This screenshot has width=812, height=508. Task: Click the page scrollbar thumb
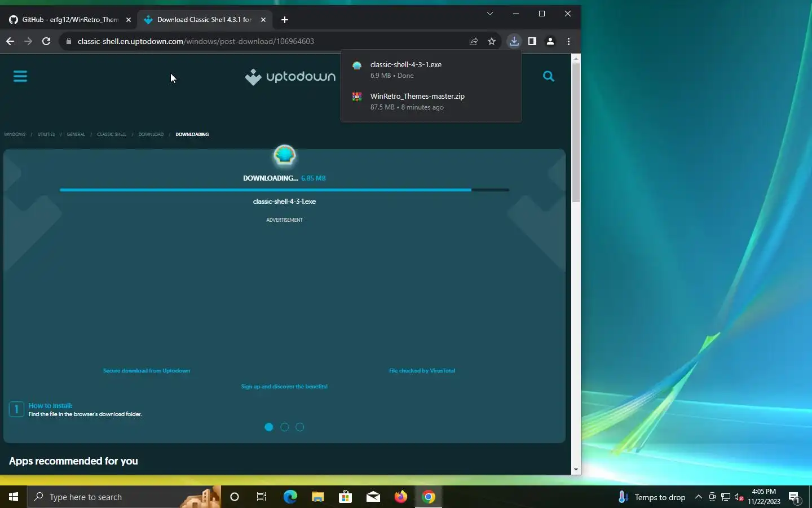pos(576,133)
